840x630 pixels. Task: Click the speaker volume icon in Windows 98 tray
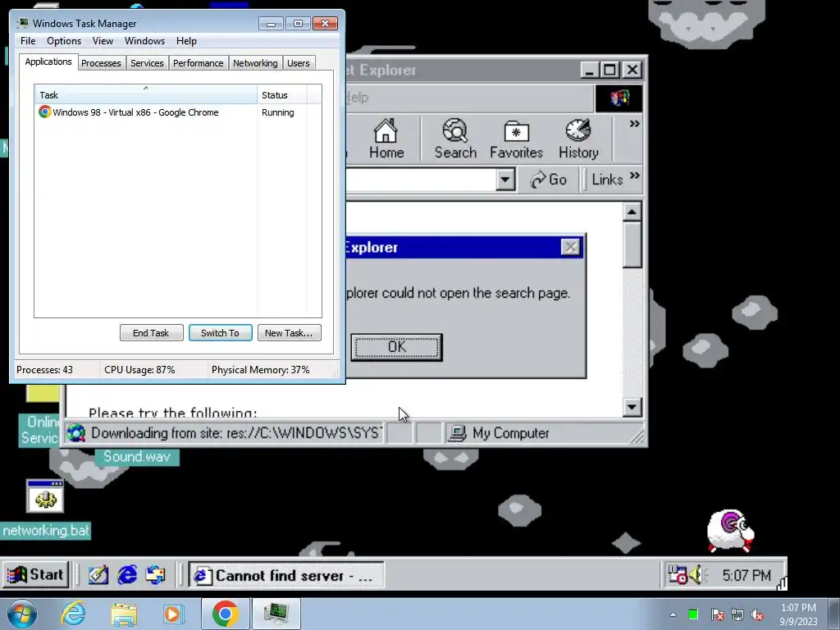click(x=698, y=575)
